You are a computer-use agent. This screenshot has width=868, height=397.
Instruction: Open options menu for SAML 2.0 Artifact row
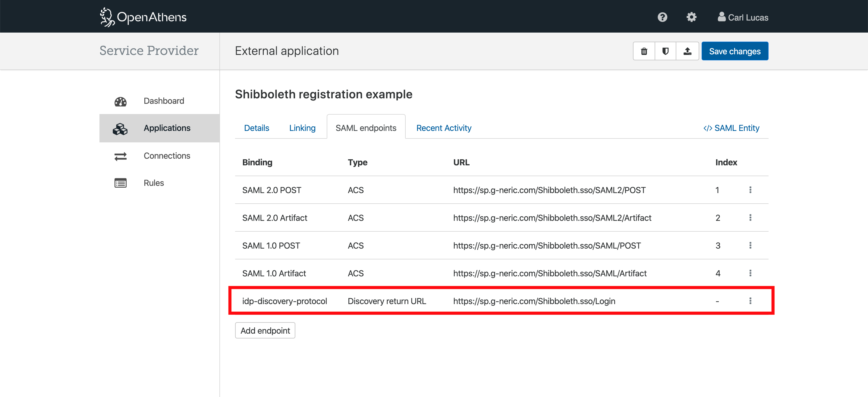click(750, 218)
